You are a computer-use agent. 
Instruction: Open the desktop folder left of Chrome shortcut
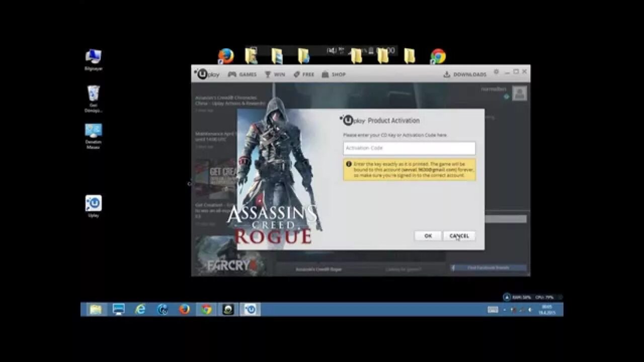tap(410, 56)
